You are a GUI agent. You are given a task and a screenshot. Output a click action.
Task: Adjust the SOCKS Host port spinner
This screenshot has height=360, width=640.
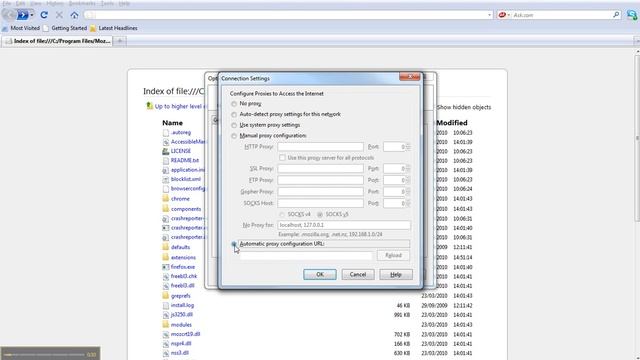408,203
